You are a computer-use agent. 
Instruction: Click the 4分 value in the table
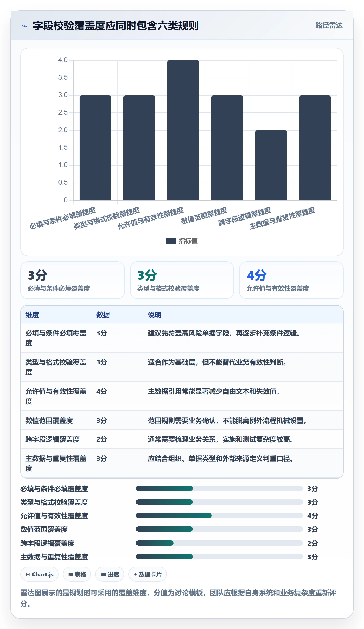pyautogui.click(x=102, y=391)
